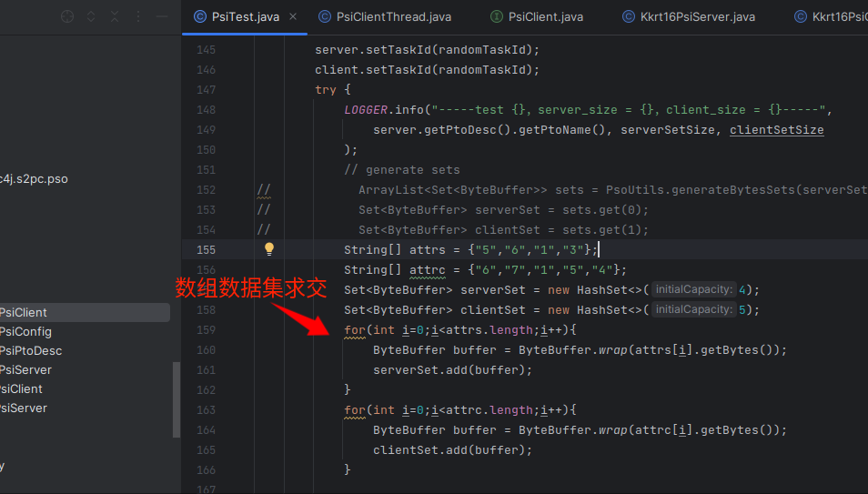Click the Select Opened File crosshair icon
This screenshot has height=494, width=868.
tap(67, 16)
